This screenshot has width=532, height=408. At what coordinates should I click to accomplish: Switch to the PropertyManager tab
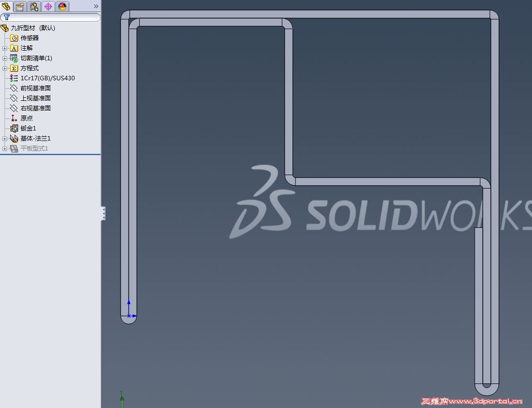coord(20,6)
